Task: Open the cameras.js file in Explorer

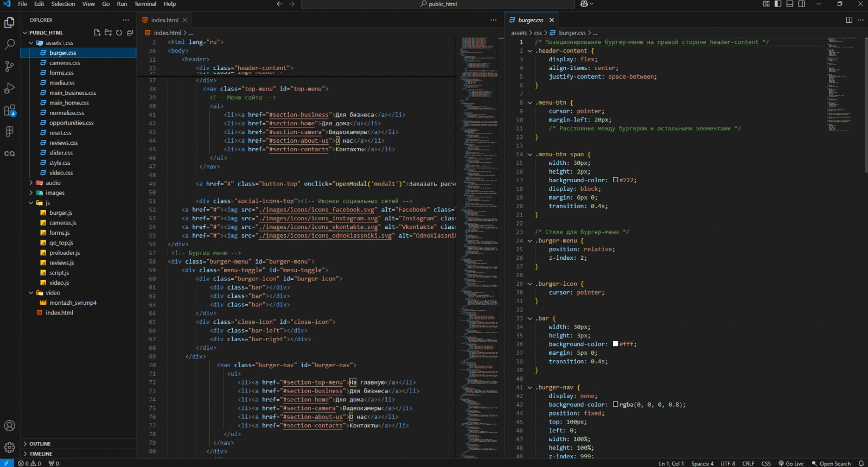Action: [62, 223]
